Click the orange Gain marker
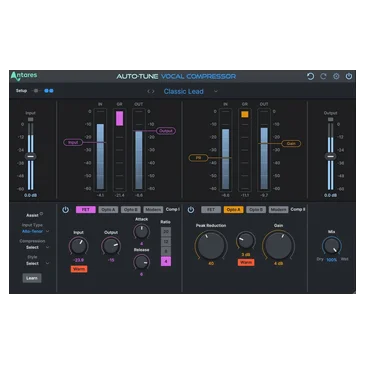This screenshot has width=365, height=365. (291, 144)
